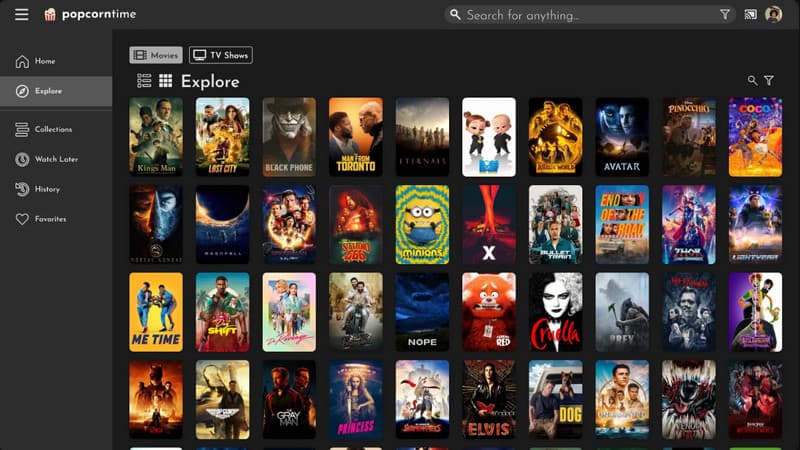Open the Uncharted poster
This screenshot has width=800, height=450.
[x=622, y=399]
